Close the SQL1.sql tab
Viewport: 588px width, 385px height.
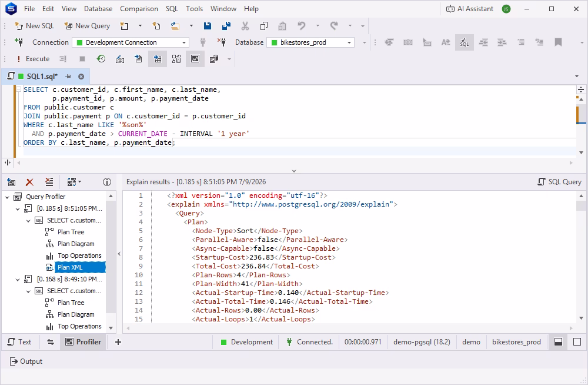coord(81,77)
